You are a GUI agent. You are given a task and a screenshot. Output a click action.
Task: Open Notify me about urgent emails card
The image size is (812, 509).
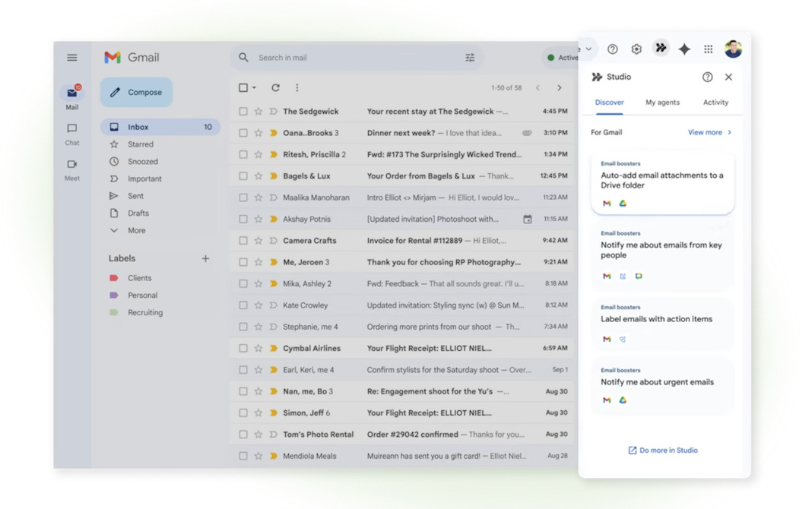pyautogui.click(x=662, y=386)
